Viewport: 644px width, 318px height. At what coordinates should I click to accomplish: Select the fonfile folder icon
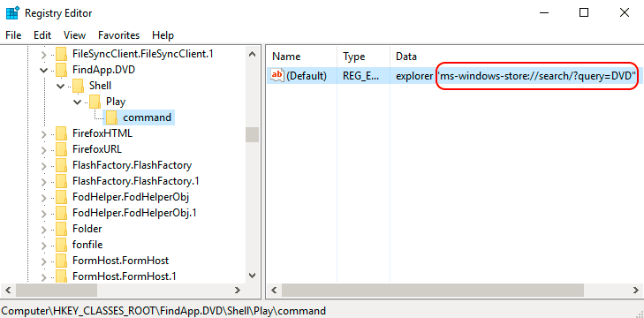(61, 245)
